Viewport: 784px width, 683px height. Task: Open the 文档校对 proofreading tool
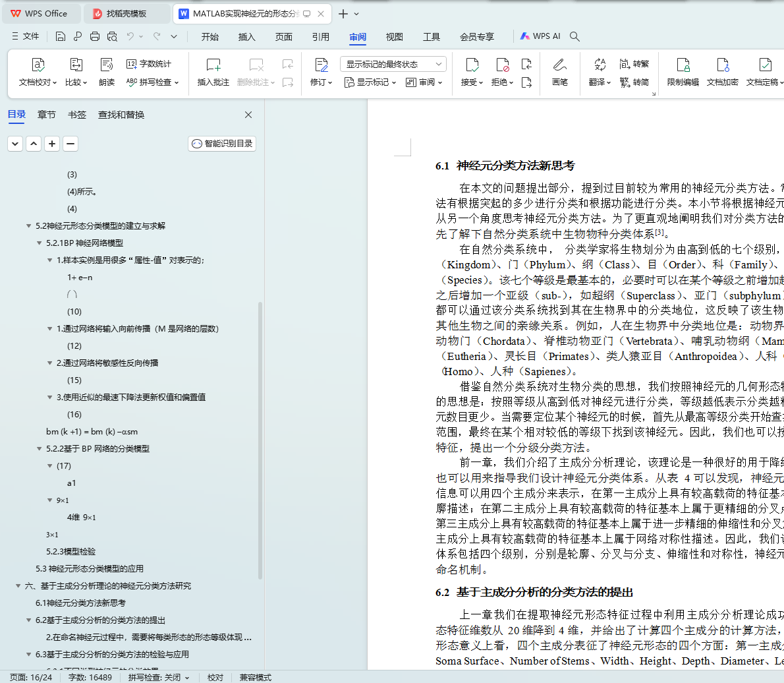38,72
